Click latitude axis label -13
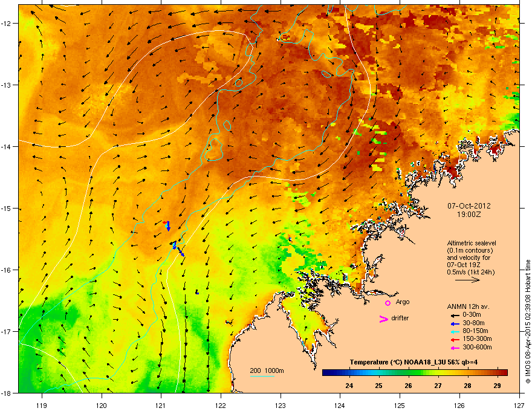Image resolution: width=532 pixels, height=411 pixels. pyautogui.click(x=7, y=85)
